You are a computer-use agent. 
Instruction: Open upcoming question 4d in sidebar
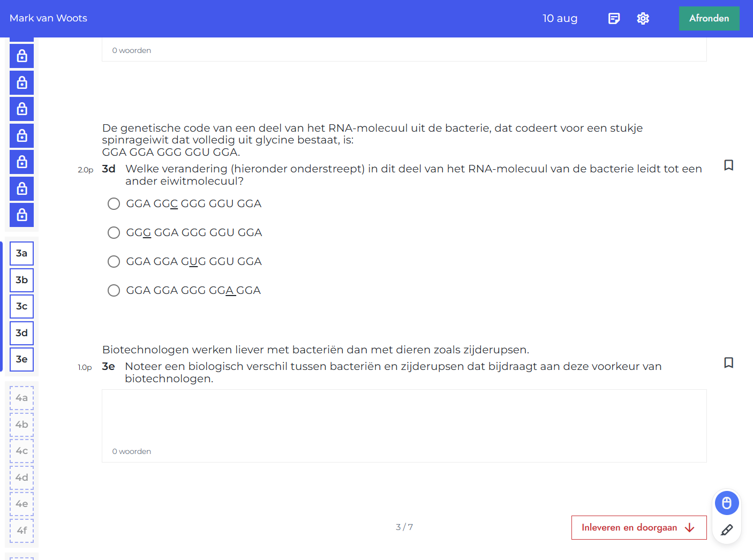click(x=22, y=478)
